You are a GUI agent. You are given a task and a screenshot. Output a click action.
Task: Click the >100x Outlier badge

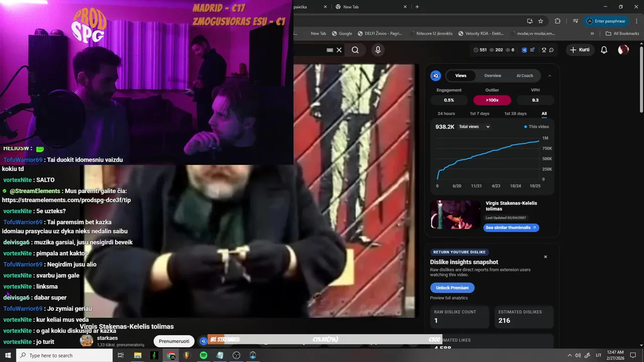492,100
